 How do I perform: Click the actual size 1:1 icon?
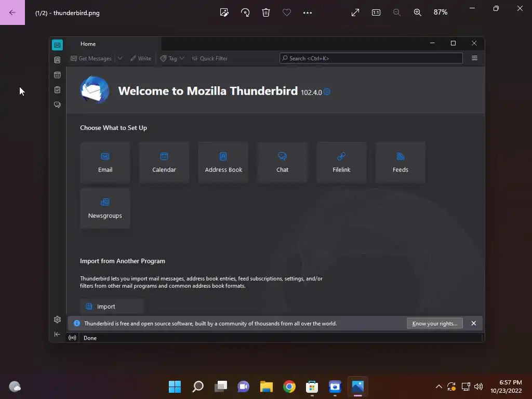point(376,12)
